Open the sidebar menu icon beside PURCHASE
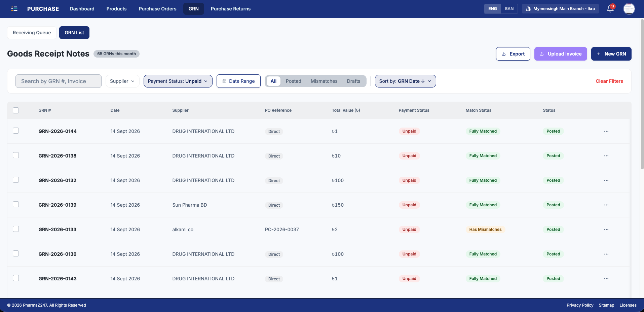The width and height of the screenshot is (644, 312). (x=14, y=9)
